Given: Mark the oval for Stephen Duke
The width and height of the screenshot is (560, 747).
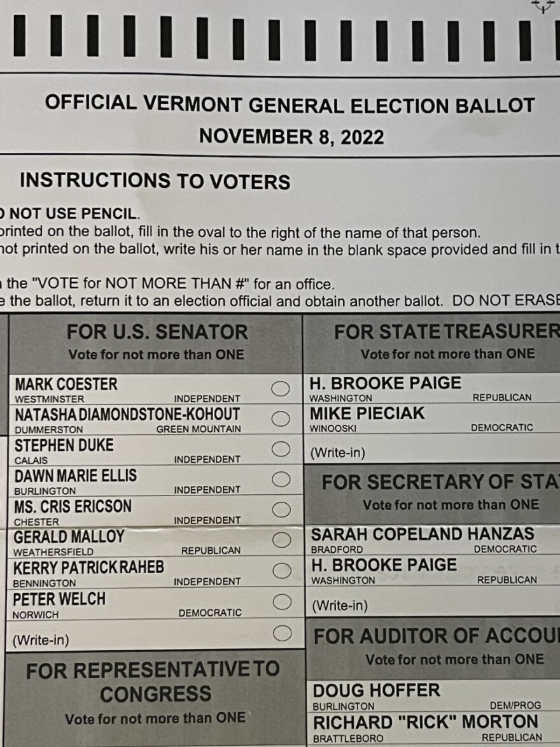Looking at the screenshot, I should pyautogui.click(x=281, y=449).
